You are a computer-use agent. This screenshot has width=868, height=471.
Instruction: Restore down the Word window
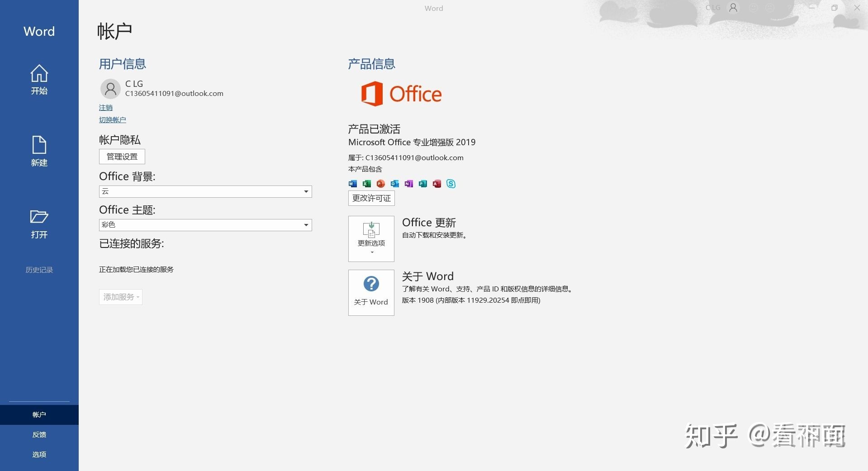tap(835, 8)
